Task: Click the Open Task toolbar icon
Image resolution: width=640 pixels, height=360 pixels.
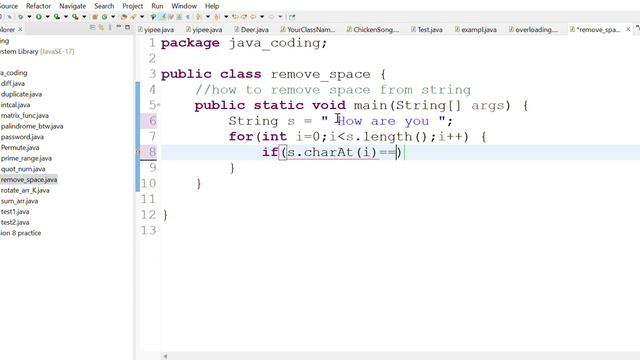Action: point(133,17)
